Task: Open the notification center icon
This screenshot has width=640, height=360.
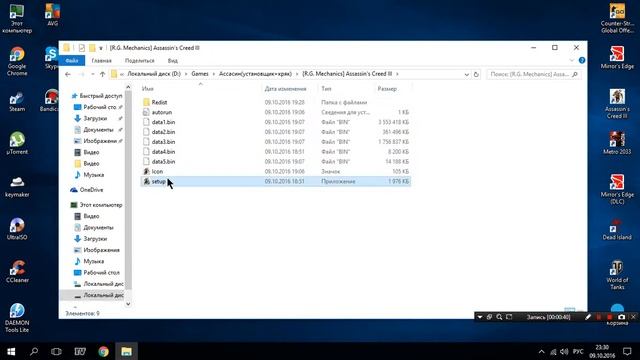Action: [627, 351]
